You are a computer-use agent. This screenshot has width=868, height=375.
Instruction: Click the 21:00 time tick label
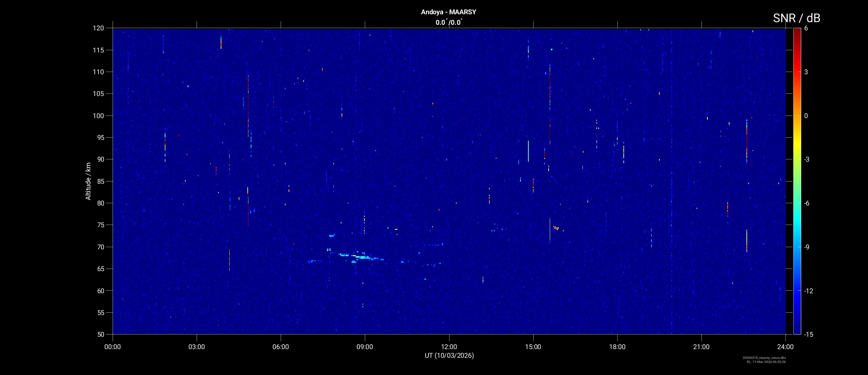coord(701,347)
